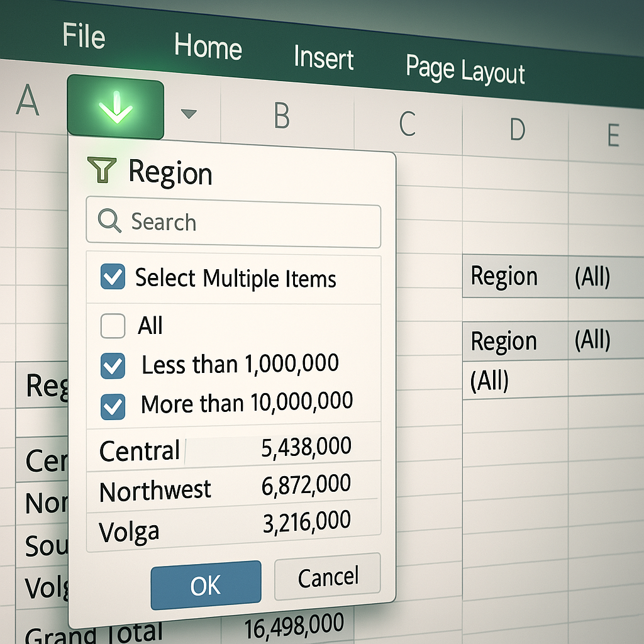
Task: Open the Page Layout tab
Action: point(465,70)
